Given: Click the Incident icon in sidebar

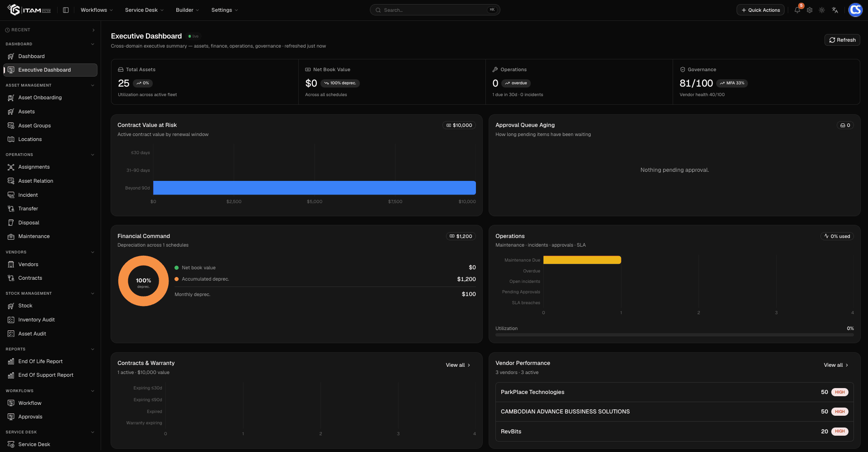Looking at the screenshot, I should [x=11, y=195].
